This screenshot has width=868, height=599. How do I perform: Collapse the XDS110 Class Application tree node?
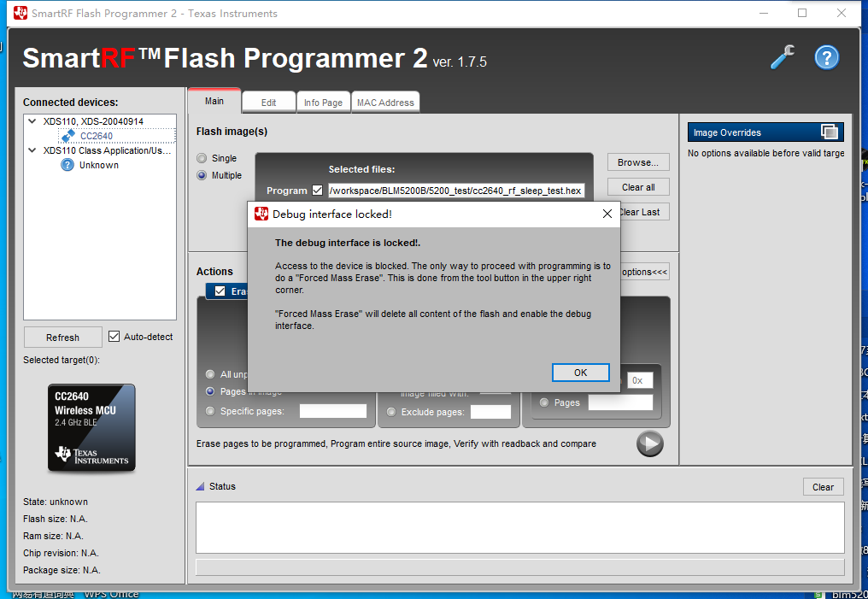(32, 150)
